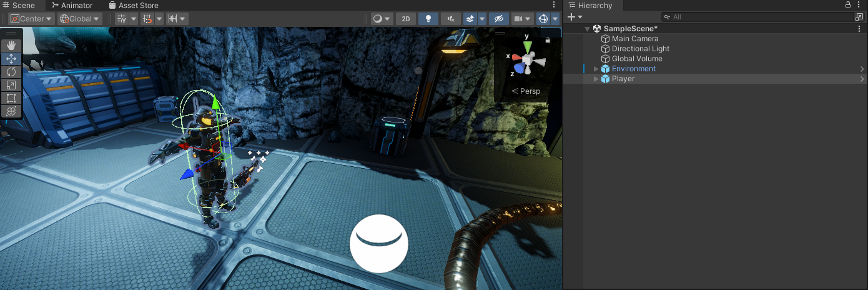Expand the Player object in Hierarchy
The image size is (868, 290).
tap(596, 79)
